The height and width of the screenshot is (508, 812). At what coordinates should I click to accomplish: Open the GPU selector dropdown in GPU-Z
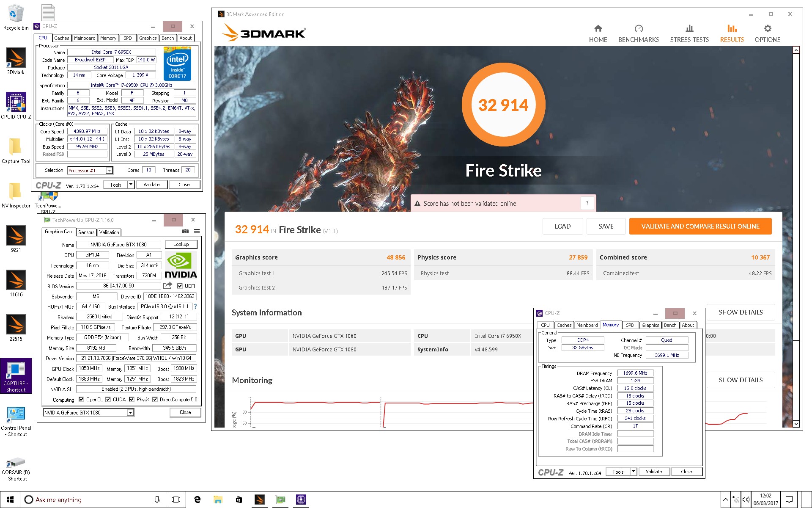tap(130, 412)
